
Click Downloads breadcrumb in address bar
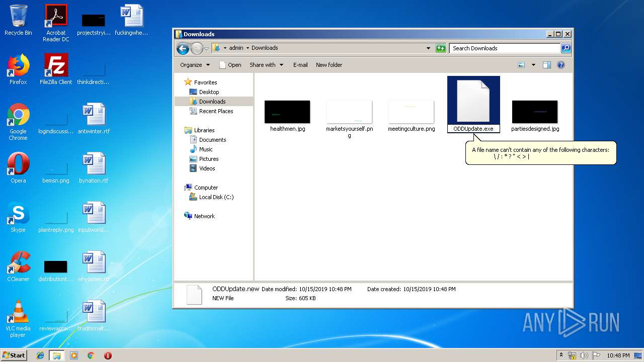(265, 48)
